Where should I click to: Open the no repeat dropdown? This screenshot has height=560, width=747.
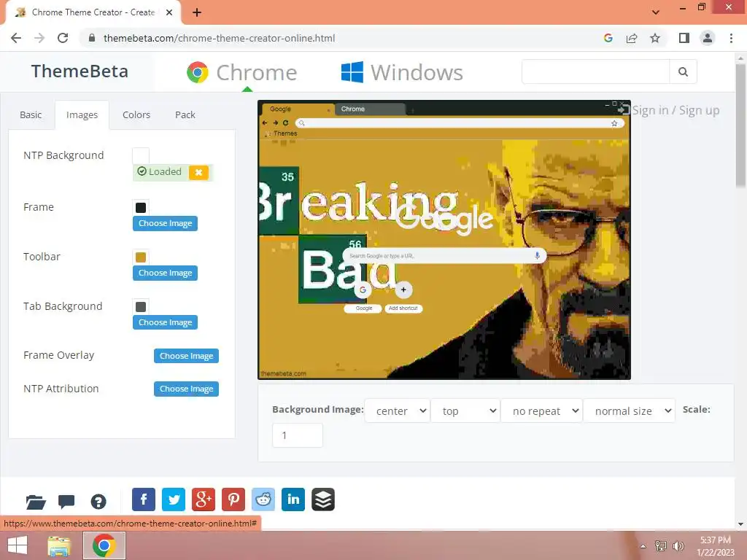pyautogui.click(x=542, y=411)
